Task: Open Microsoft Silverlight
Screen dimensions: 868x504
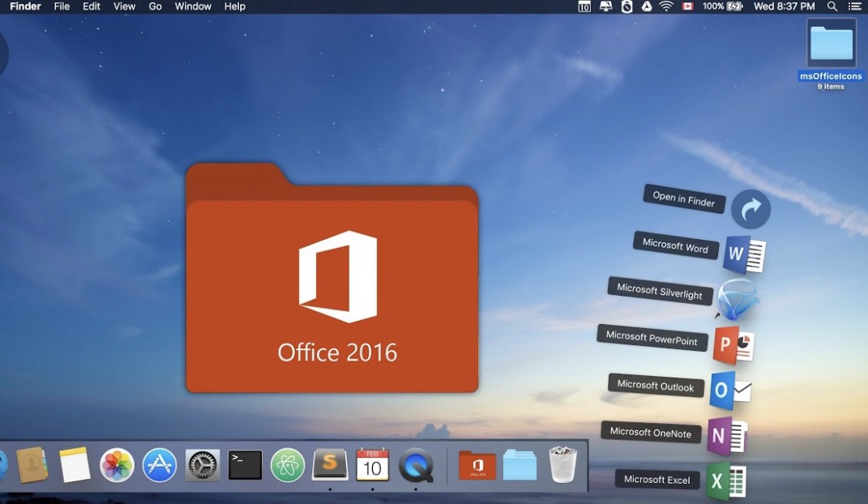Action: click(738, 299)
